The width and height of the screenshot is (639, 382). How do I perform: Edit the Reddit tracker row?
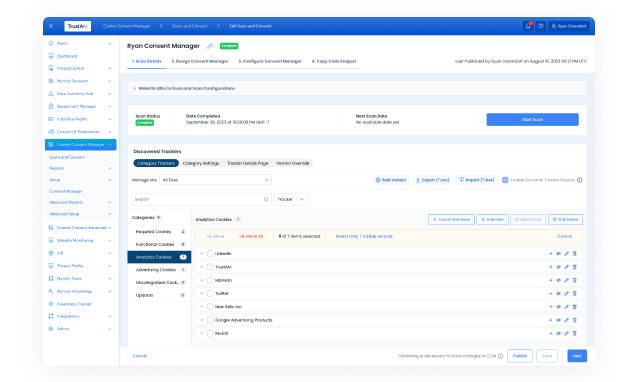point(566,333)
